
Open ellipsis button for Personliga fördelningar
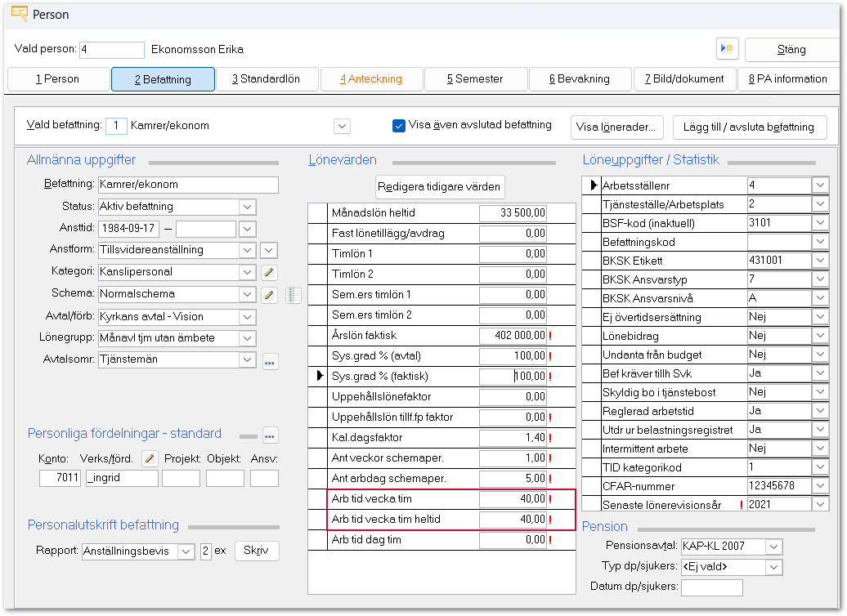pos(270,435)
